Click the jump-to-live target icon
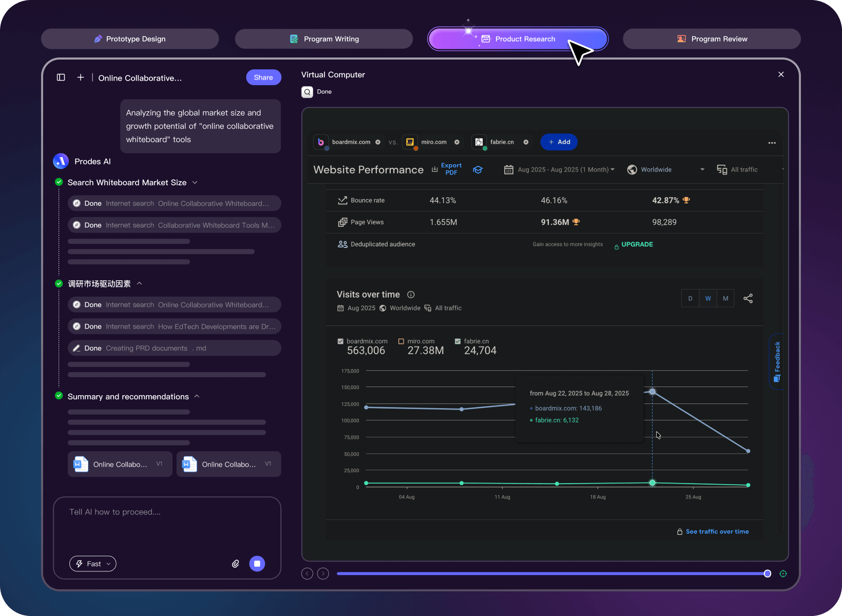The image size is (842, 616). (x=783, y=574)
